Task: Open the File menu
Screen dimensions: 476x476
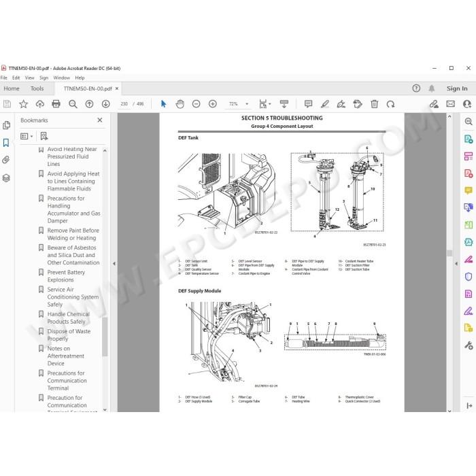Action: point(4,78)
